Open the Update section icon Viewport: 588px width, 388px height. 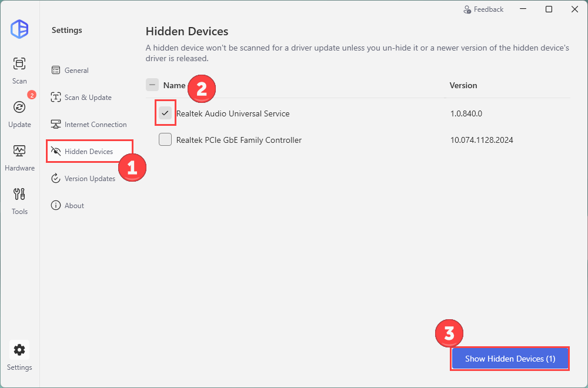(x=19, y=108)
